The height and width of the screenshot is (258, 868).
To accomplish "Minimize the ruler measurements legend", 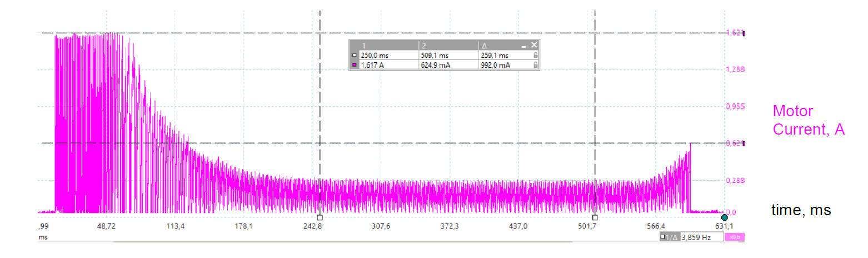I will (x=523, y=46).
